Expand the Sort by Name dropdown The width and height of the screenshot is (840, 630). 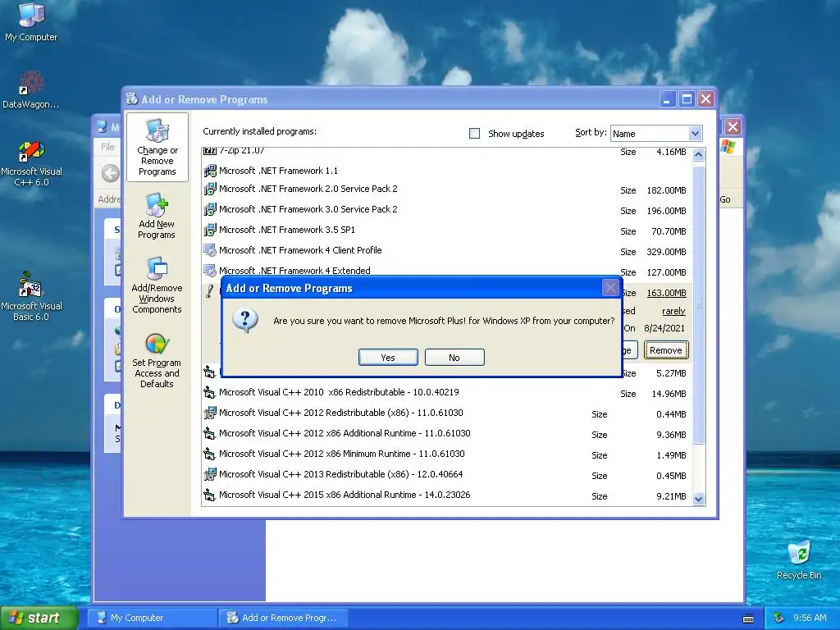pyautogui.click(x=694, y=134)
